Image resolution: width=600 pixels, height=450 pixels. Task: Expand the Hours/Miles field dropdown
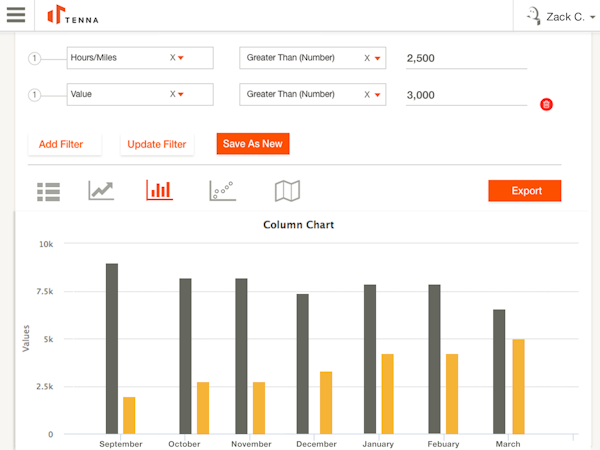pyautogui.click(x=181, y=58)
